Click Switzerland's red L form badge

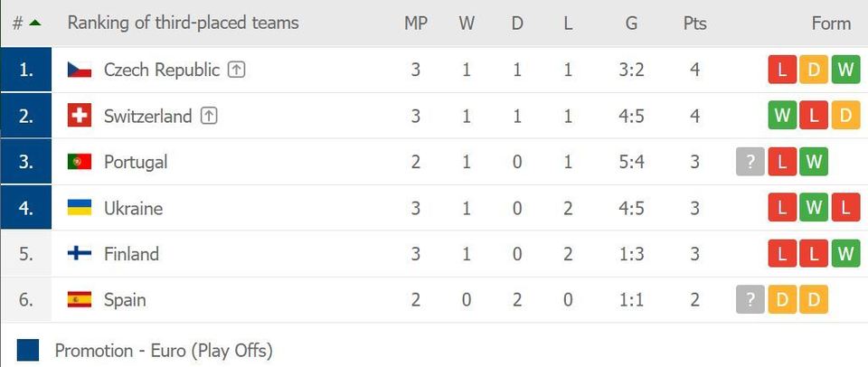point(814,116)
